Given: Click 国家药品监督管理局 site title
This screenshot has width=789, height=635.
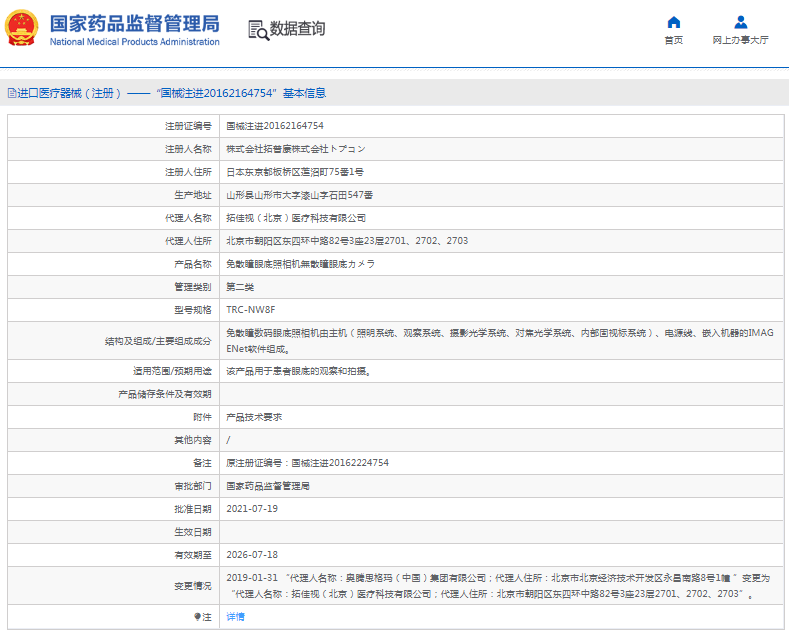Looking at the screenshot, I should (134, 24).
